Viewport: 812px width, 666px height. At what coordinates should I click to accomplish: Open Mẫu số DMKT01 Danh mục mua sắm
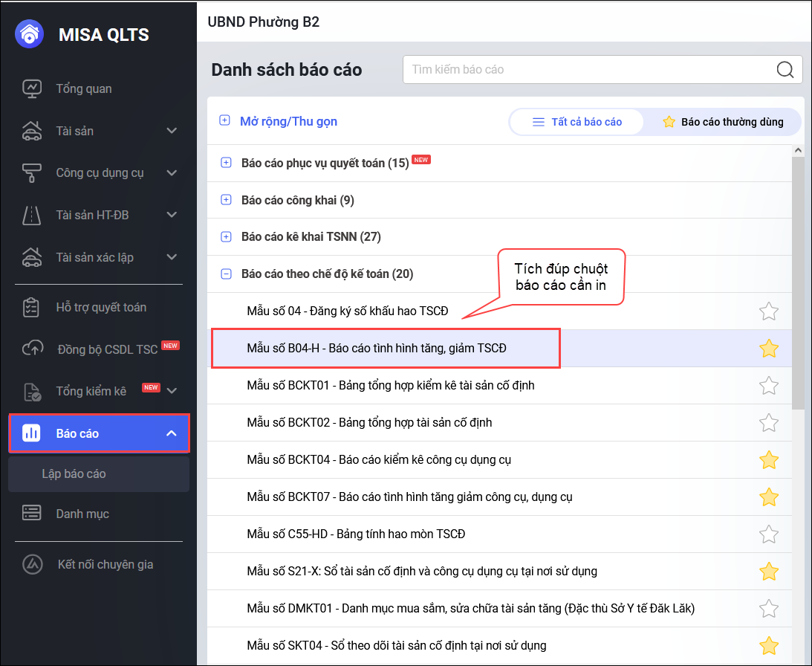[471, 609]
